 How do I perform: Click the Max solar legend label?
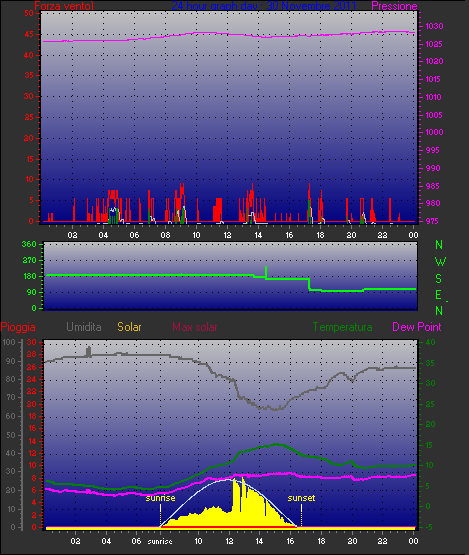pos(195,327)
